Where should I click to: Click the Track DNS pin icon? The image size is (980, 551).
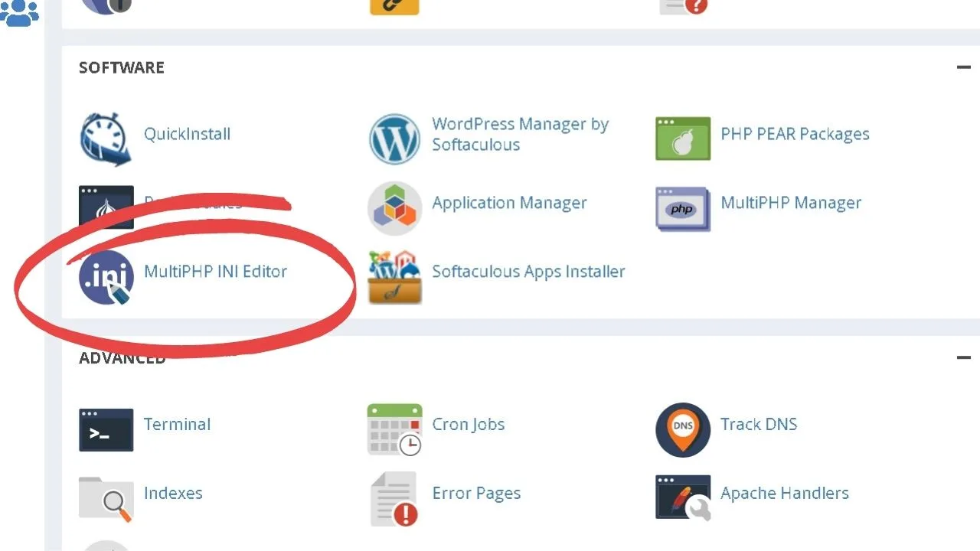coord(683,430)
